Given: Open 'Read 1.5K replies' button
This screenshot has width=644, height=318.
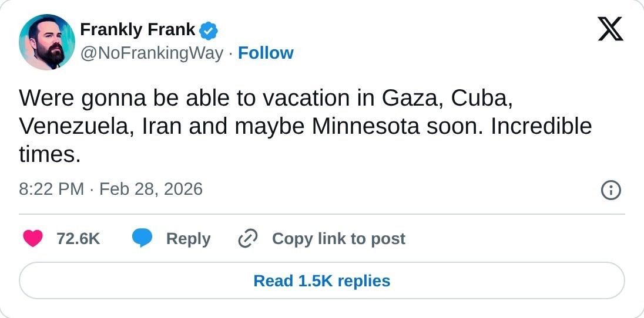Looking at the screenshot, I should [322, 281].
